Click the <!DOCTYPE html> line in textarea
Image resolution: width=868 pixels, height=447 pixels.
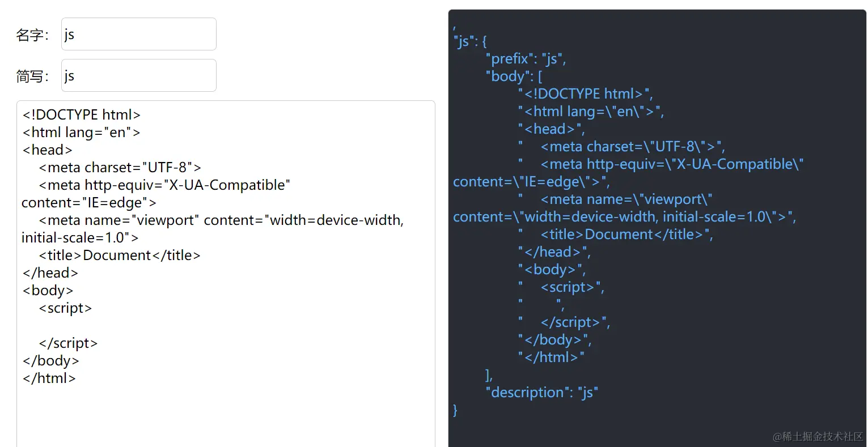coord(81,115)
